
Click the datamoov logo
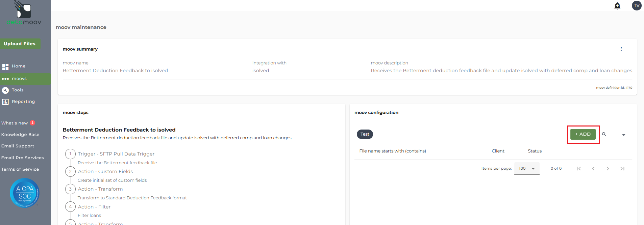[24, 13]
